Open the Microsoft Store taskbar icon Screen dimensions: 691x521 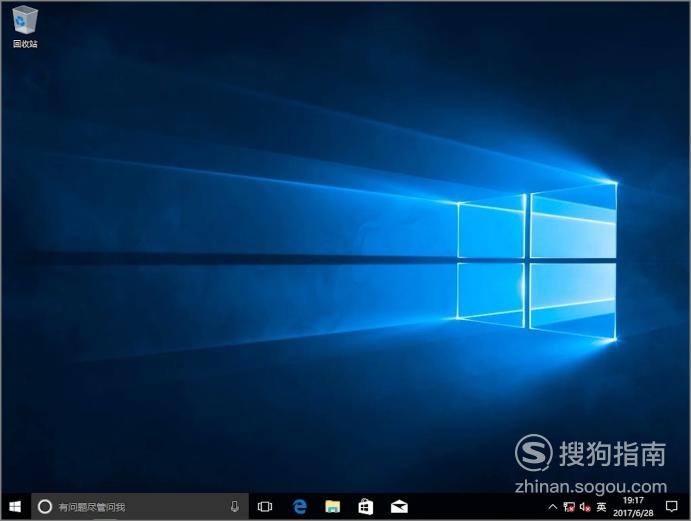pyautogui.click(x=366, y=507)
